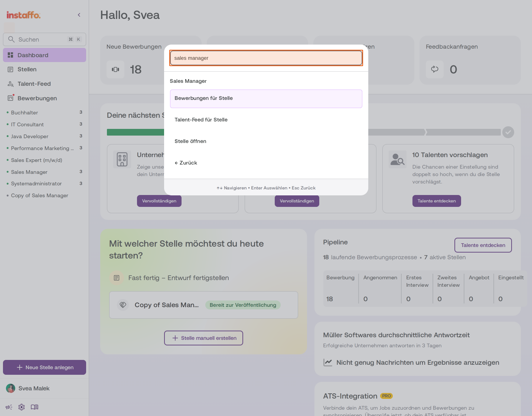This screenshot has height=416, width=532.
Task: Open Talent-Feed in sidebar
Action: click(45, 84)
